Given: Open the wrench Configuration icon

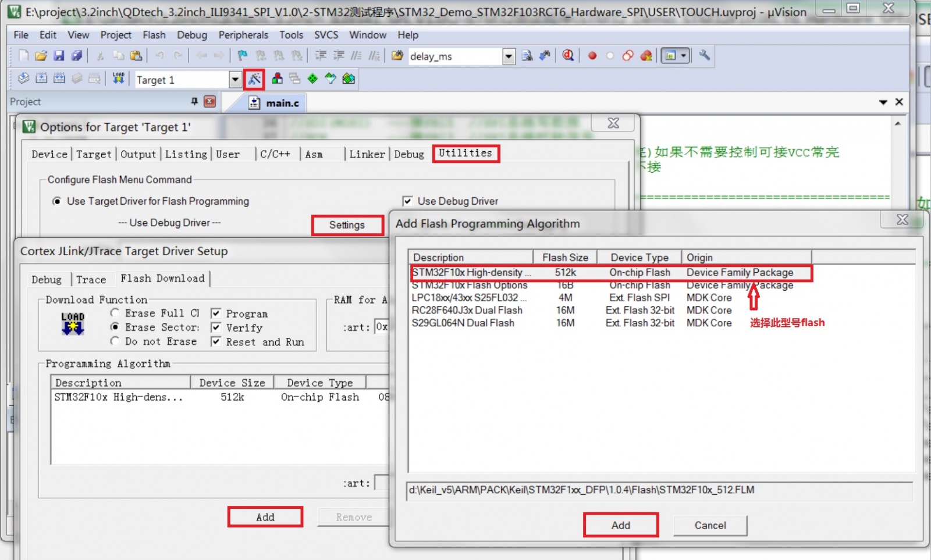Looking at the screenshot, I should [704, 56].
